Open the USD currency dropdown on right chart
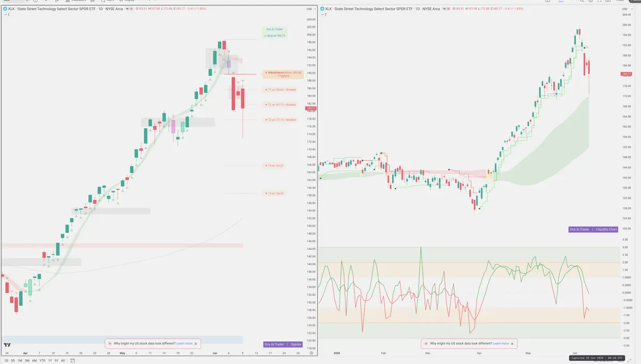The height and width of the screenshot is (364, 641). (628, 9)
